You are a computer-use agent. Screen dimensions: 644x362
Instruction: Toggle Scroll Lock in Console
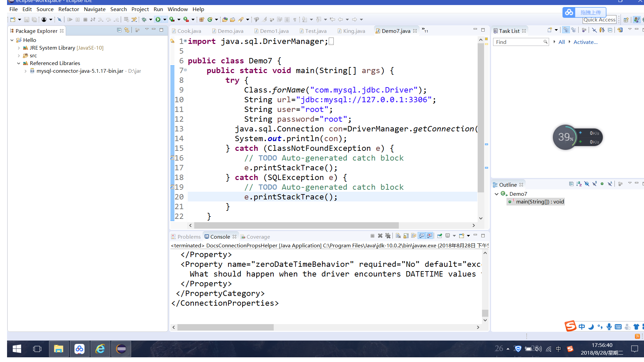pyautogui.click(x=406, y=236)
